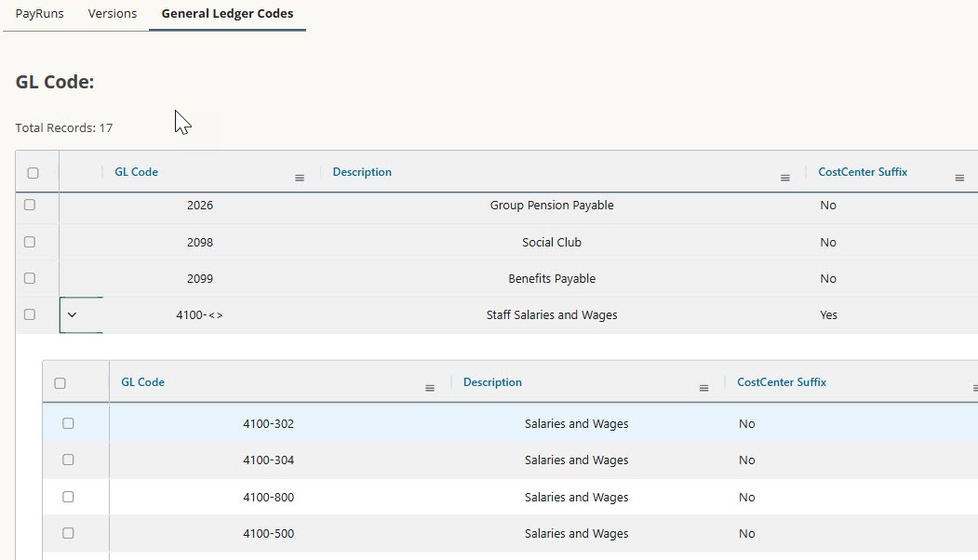Image resolution: width=978 pixels, height=560 pixels.
Task: Click Salaries and Wages in 4100-302 row
Action: 576,424
